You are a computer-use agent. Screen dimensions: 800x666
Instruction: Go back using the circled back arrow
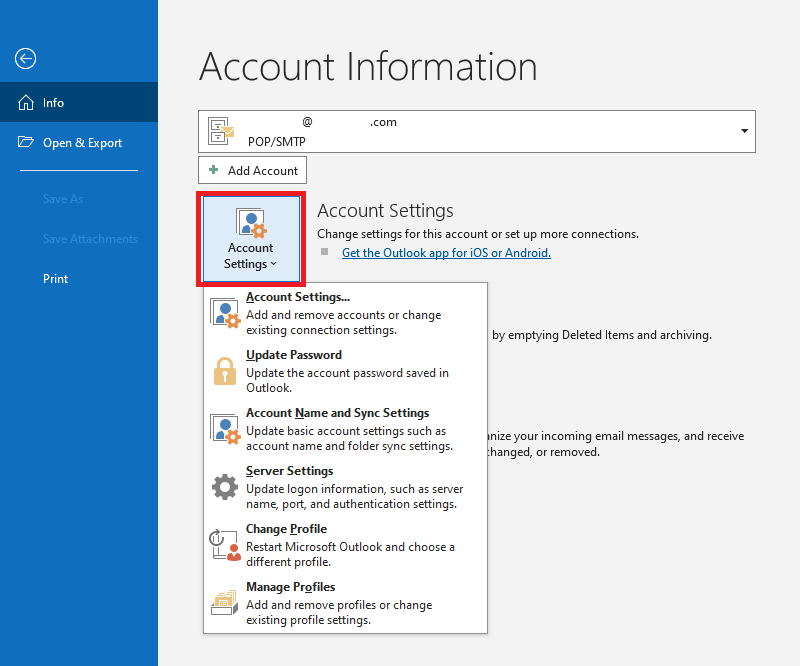(x=25, y=59)
